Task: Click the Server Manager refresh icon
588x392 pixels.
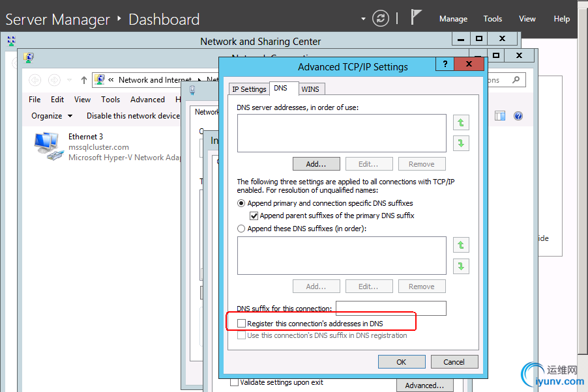Action: pos(380,18)
